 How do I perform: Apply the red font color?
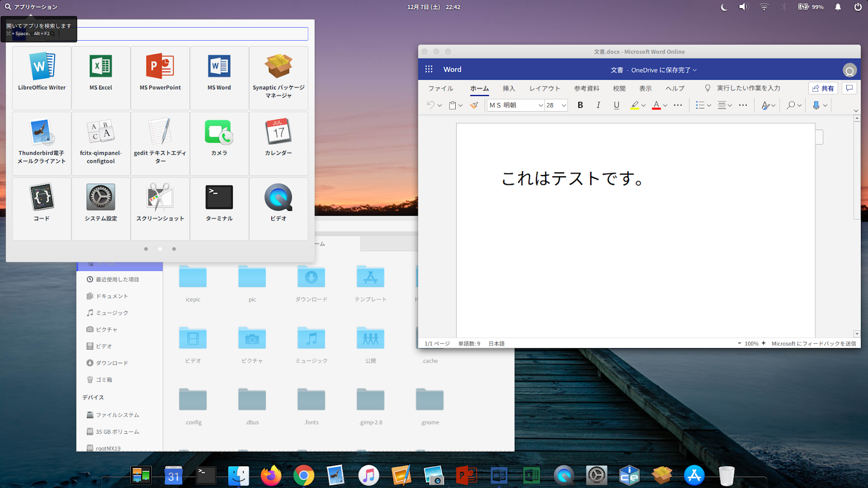click(656, 105)
